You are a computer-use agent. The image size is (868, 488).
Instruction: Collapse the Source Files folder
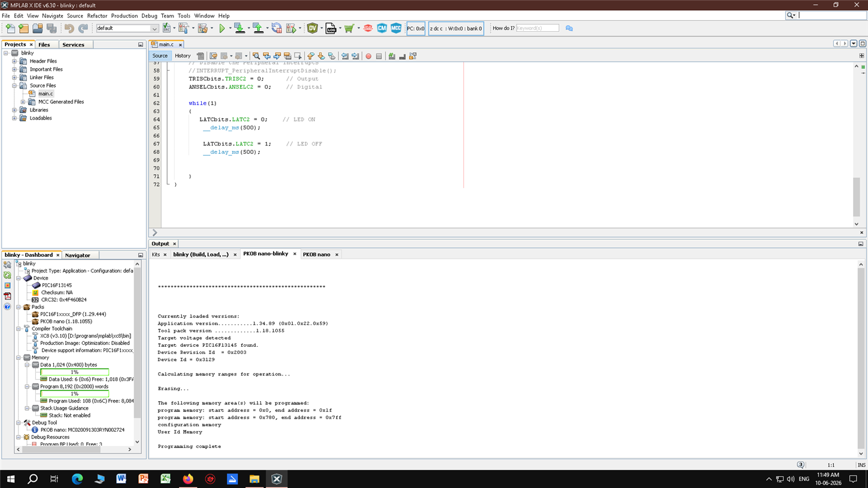tap(14, 86)
